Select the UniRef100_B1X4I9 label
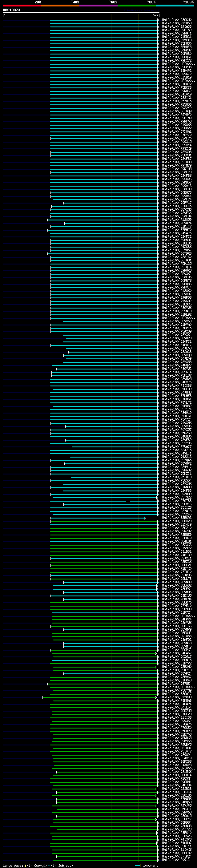 click(x=176, y=525)
